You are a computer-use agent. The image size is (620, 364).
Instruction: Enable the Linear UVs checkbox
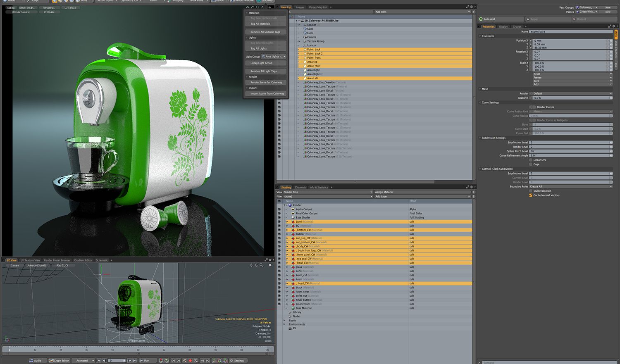coord(531,160)
